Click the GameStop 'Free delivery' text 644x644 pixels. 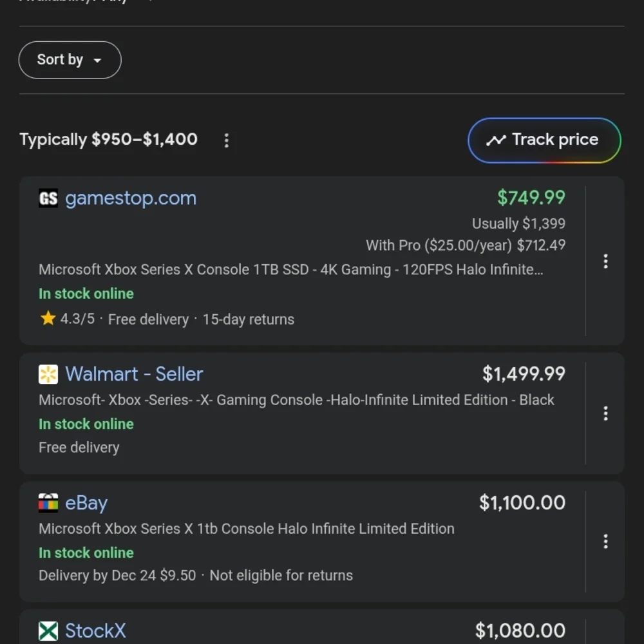tap(148, 319)
